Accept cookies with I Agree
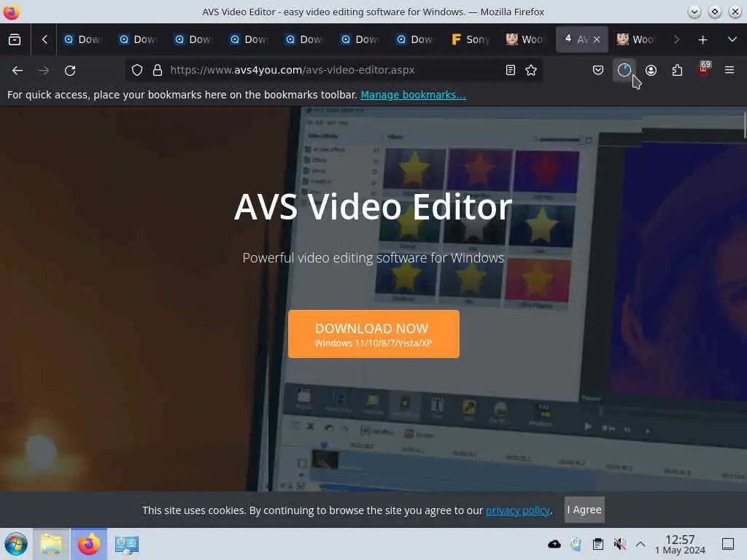The width and height of the screenshot is (747, 560). coord(584,510)
